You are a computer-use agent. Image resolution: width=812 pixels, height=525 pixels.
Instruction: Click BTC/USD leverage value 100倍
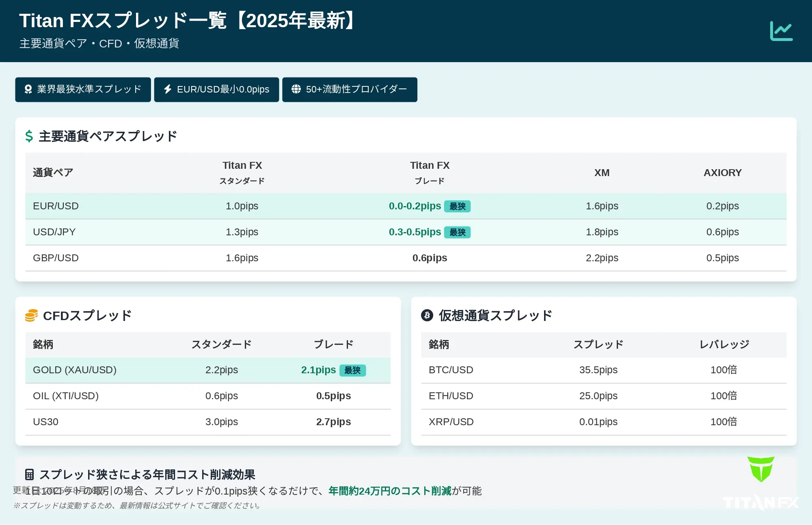coord(724,370)
